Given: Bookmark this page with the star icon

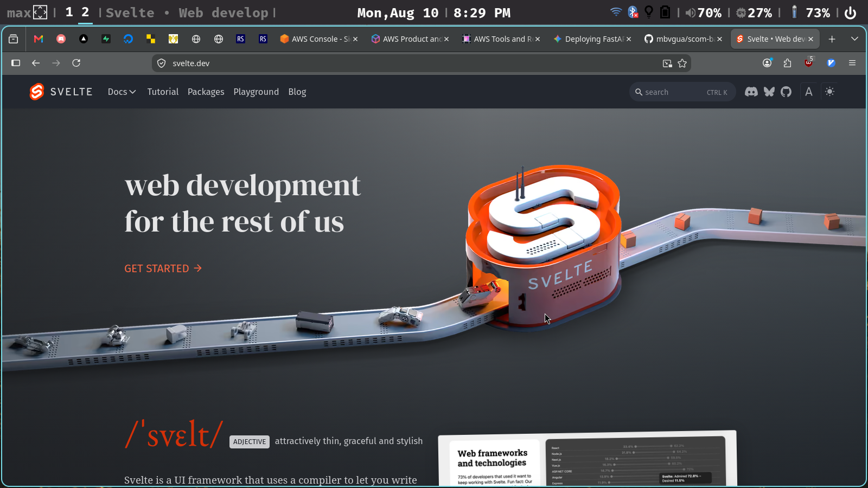Looking at the screenshot, I should point(682,63).
